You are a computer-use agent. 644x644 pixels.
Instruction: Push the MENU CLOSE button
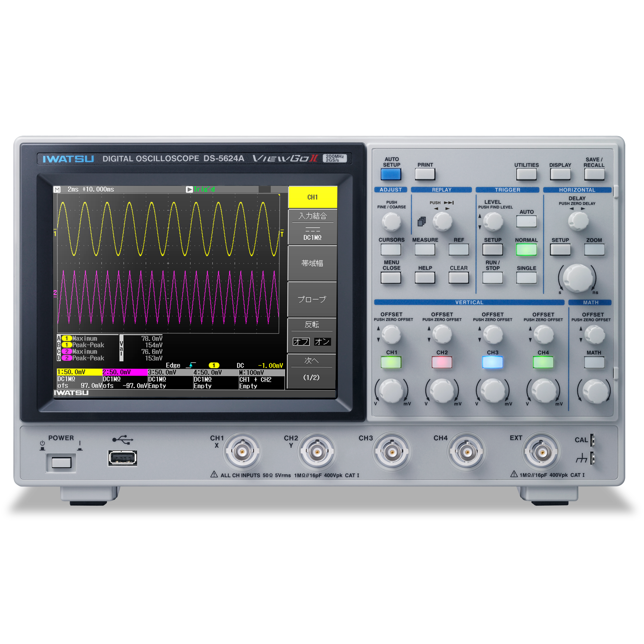coord(391,278)
